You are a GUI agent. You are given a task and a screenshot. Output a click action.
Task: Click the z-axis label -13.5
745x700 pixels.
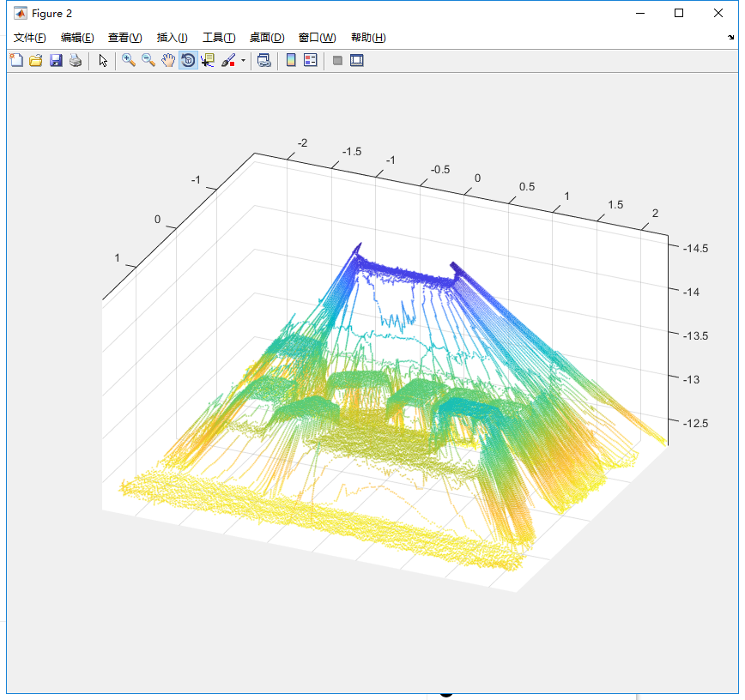(695, 335)
